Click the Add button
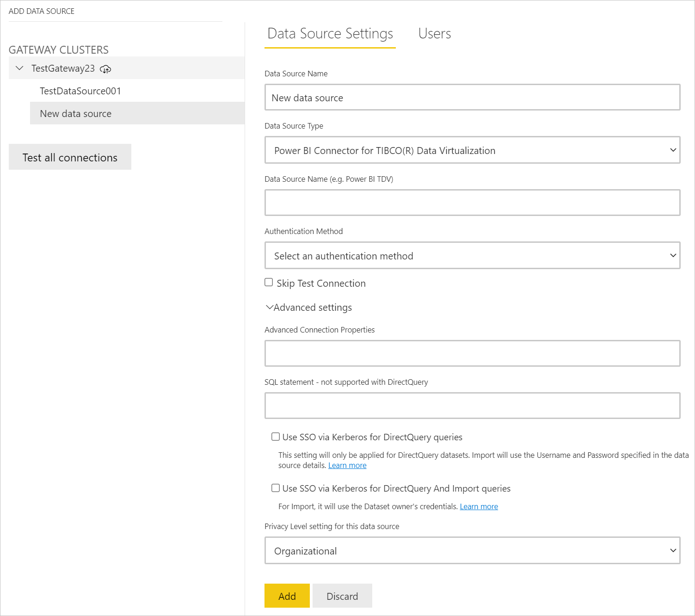695x616 pixels. pos(287,596)
